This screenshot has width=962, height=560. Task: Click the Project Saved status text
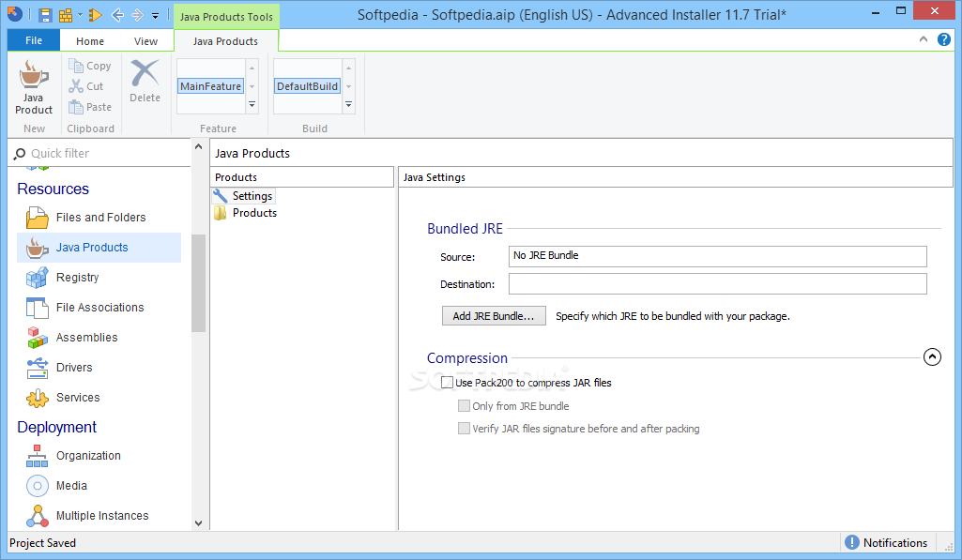[42, 543]
